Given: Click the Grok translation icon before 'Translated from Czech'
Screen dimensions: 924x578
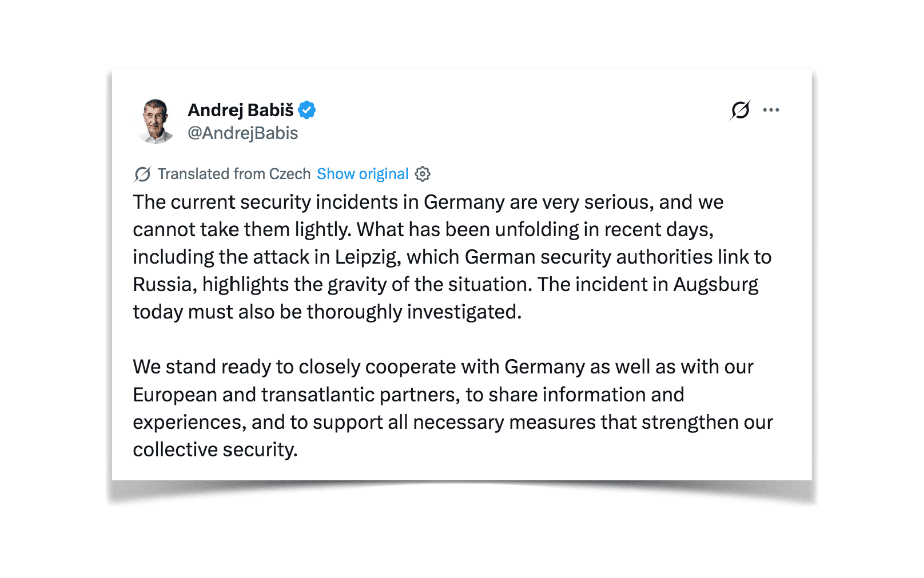Looking at the screenshot, I should click(x=142, y=174).
